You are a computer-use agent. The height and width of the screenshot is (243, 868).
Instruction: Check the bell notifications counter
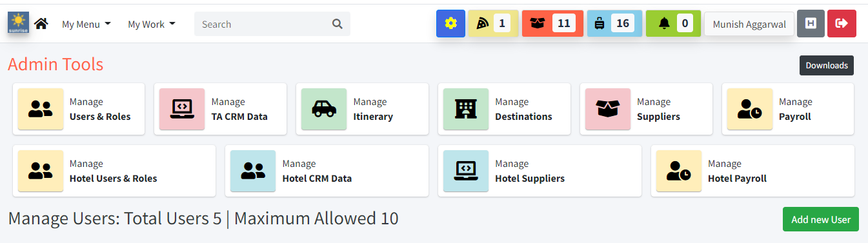point(673,24)
